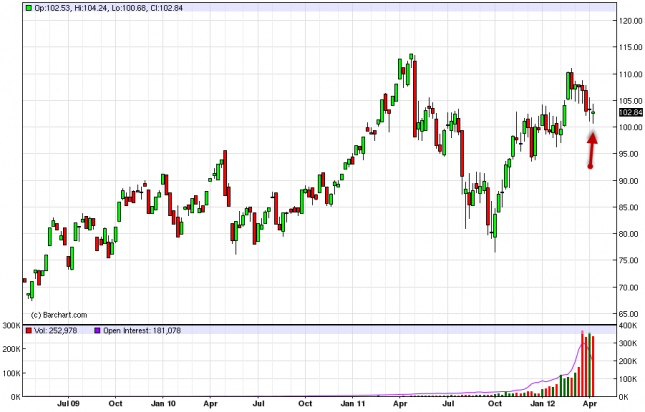This screenshot has width=645, height=412.
Task: Click the 100.00 price axis label
Action: coord(631,127)
